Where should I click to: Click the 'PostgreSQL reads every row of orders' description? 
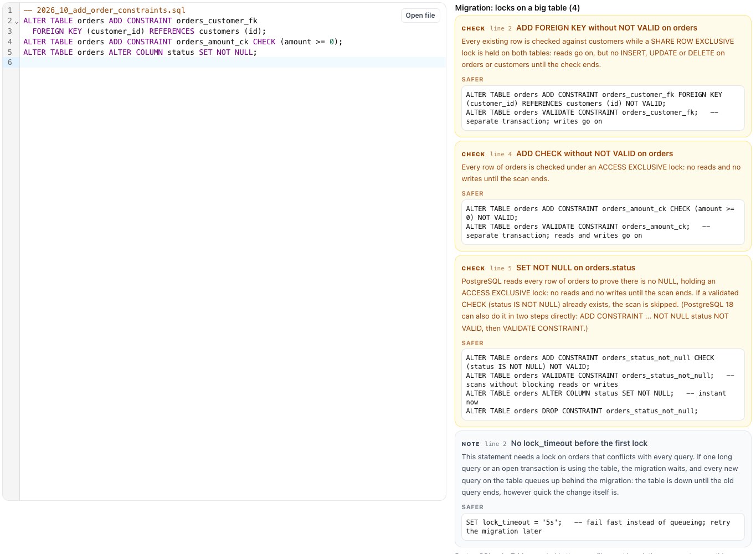pos(600,305)
